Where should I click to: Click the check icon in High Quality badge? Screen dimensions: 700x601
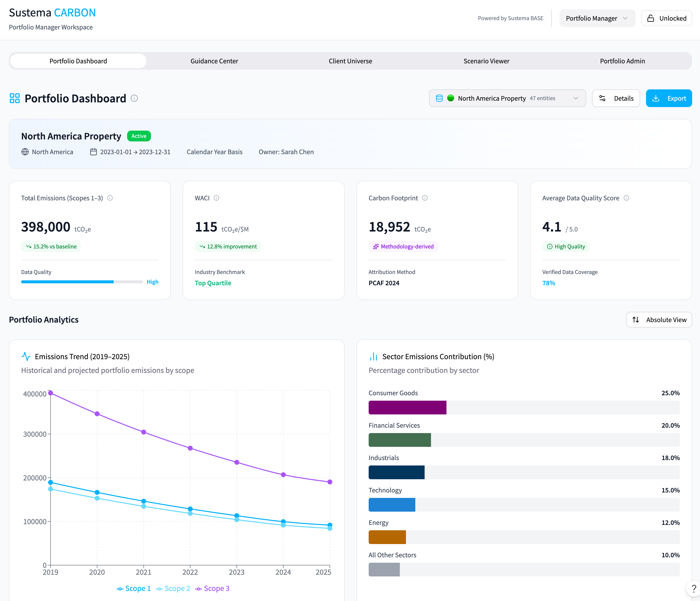[x=550, y=247]
